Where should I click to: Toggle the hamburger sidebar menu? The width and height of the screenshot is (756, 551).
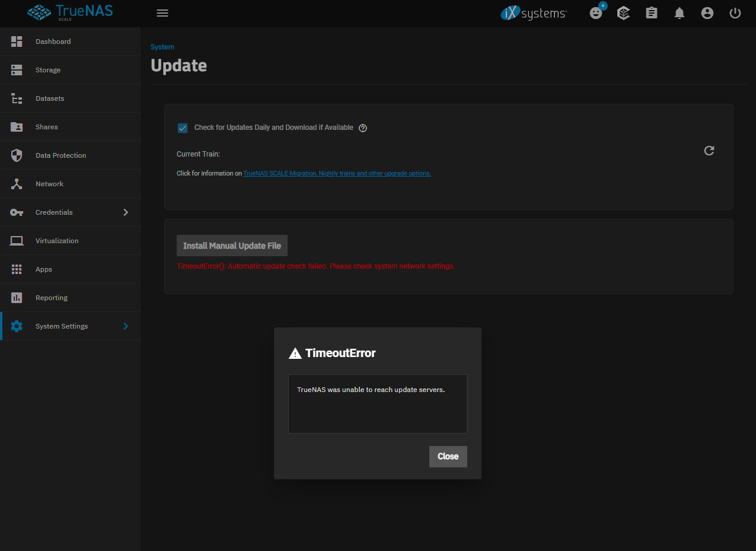point(162,13)
